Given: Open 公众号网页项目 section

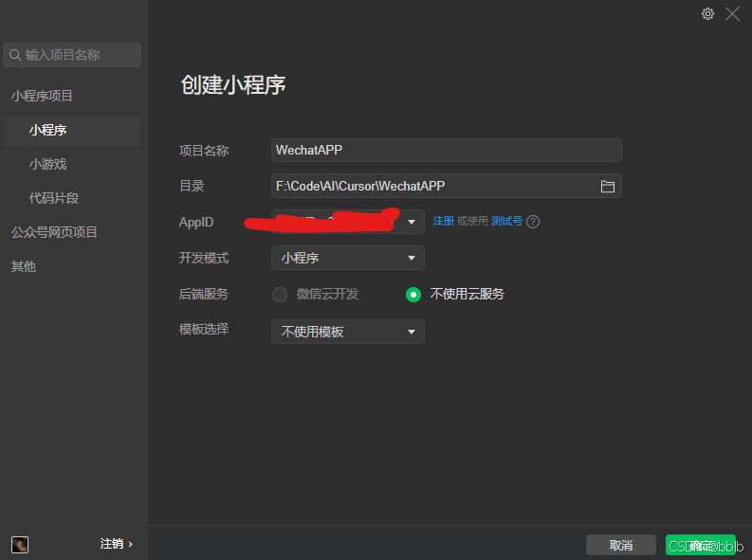Looking at the screenshot, I should click(x=54, y=232).
